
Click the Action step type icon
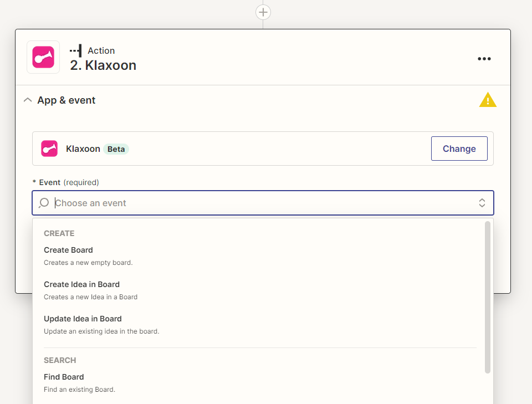[x=75, y=50]
